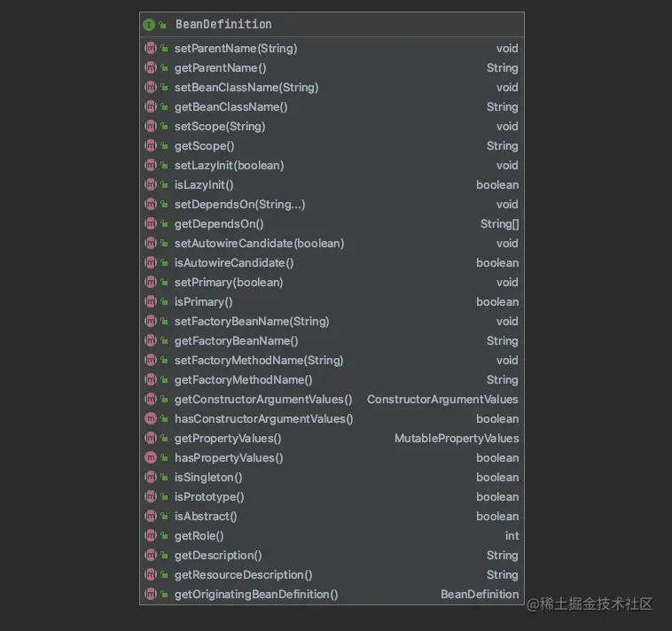Select the isLazyInit() method name
This screenshot has height=631, width=672.
[204, 184]
